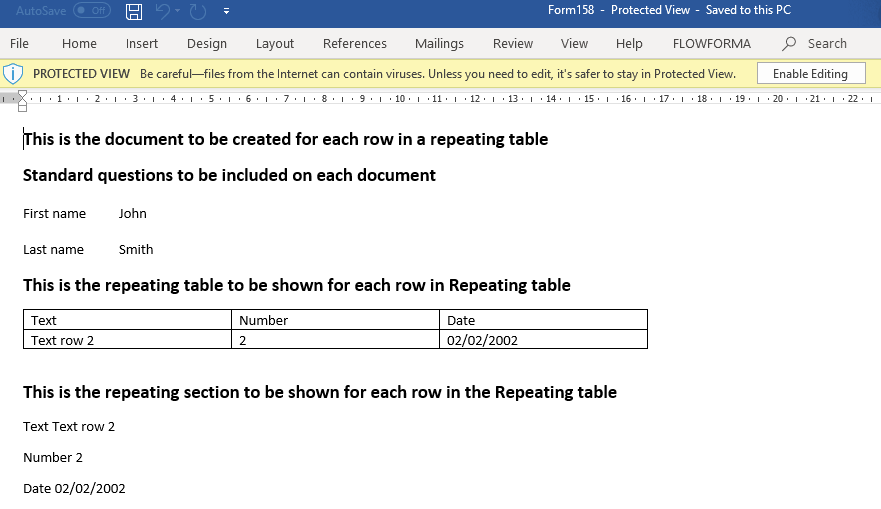The height and width of the screenshot is (509, 881).
Task: Expand the Undo history dropdown arrow
Action: click(178, 11)
